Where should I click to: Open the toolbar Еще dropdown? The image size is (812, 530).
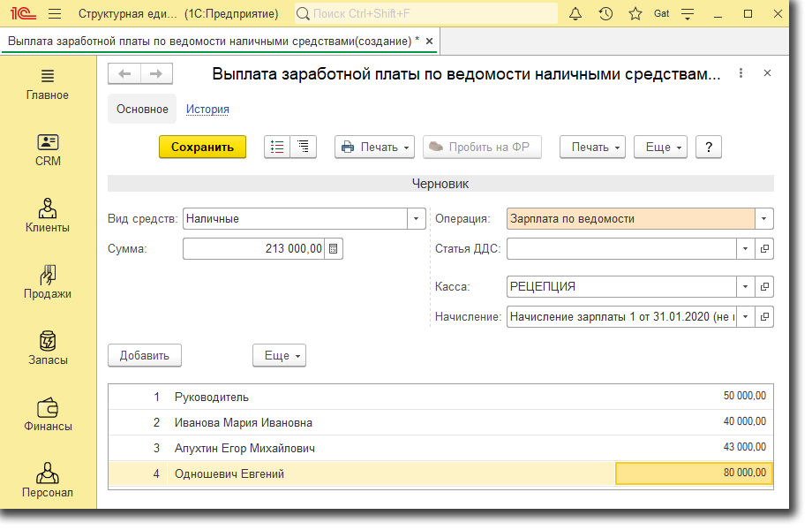661,148
